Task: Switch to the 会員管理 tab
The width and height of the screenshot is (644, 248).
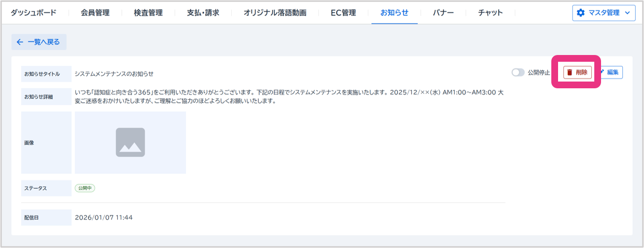Action: tap(95, 13)
